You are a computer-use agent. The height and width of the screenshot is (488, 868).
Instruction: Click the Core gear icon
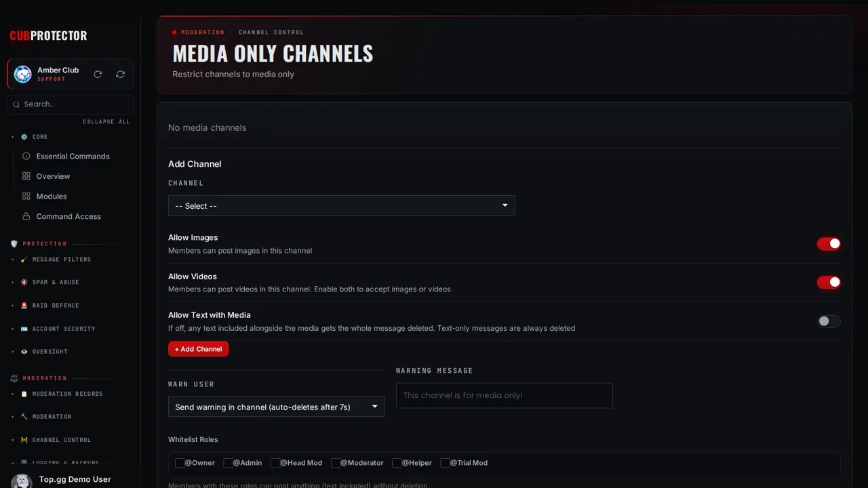point(24,137)
